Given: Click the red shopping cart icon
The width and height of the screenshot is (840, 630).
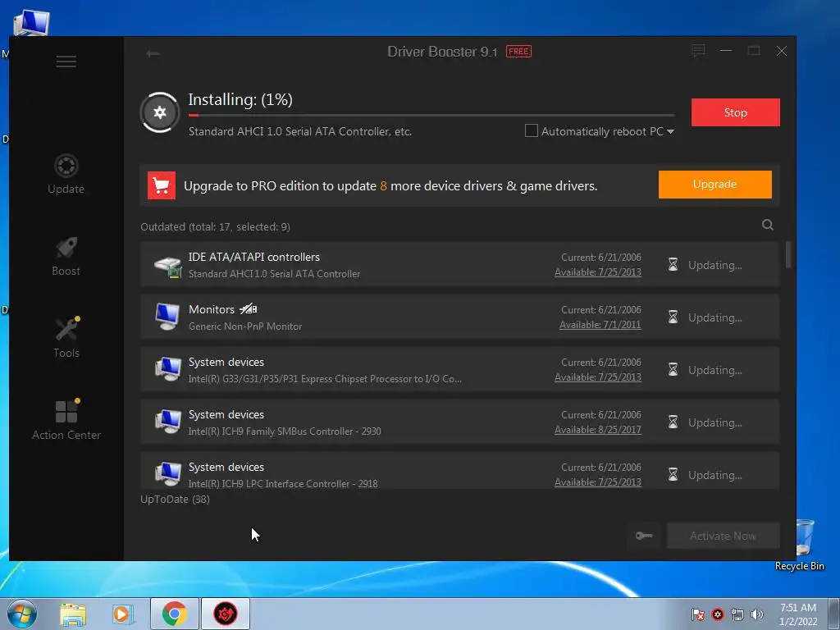Looking at the screenshot, I should tap(162, 185).
